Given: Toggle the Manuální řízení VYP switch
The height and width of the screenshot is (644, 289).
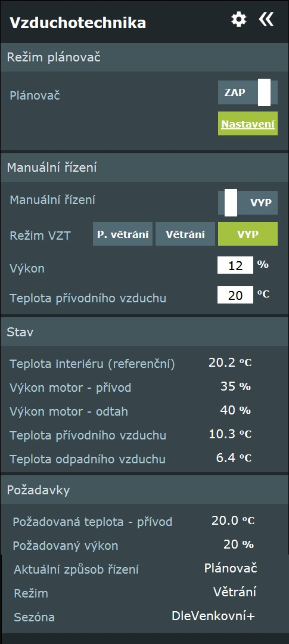Looking at the screenshot, I should pyautogui.click(x=247, y=203).
